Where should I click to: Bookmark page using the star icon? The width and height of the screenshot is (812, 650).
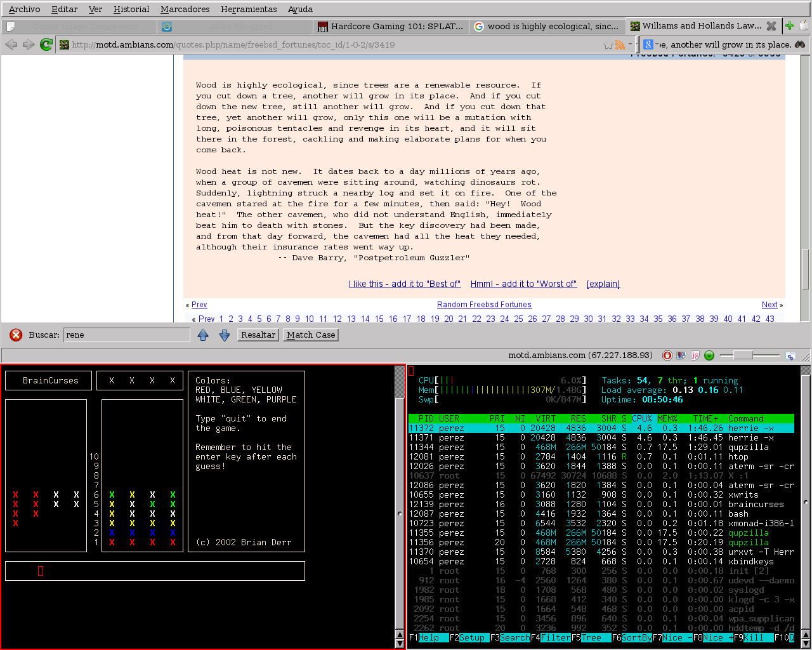[608, 44]
